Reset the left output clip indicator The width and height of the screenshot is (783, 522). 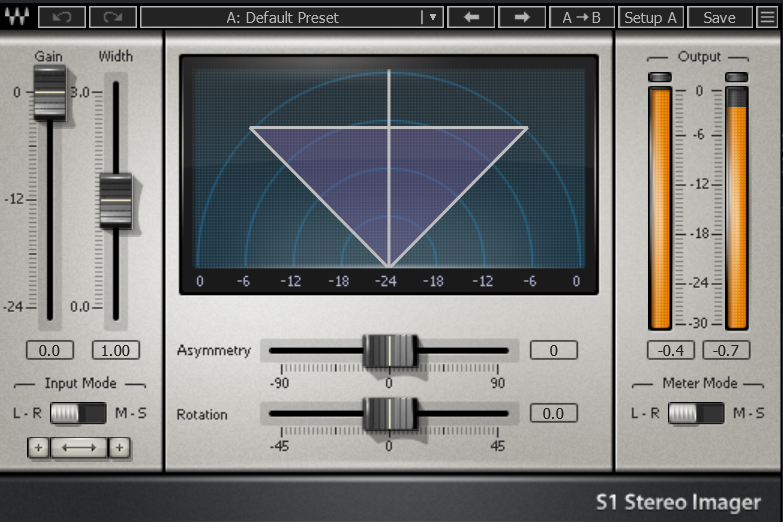click(x=660, y=77)
